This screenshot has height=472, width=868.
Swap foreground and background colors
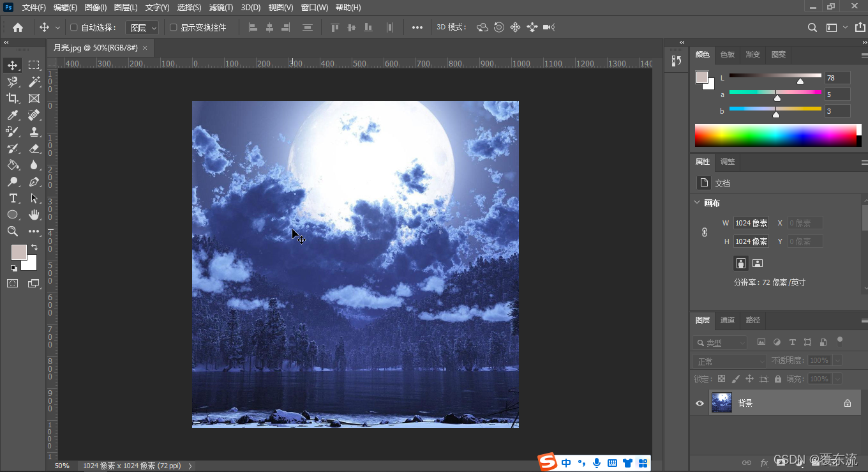coord(34,247)
